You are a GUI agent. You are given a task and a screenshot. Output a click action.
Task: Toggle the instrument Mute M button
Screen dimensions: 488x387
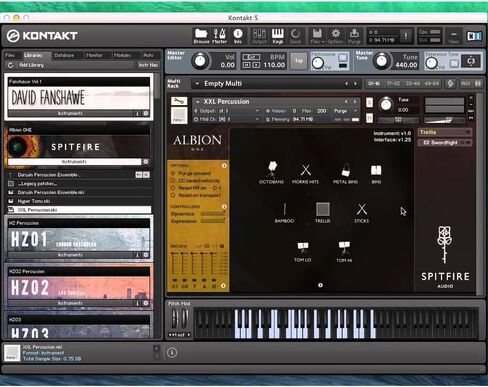pos(369,118)
